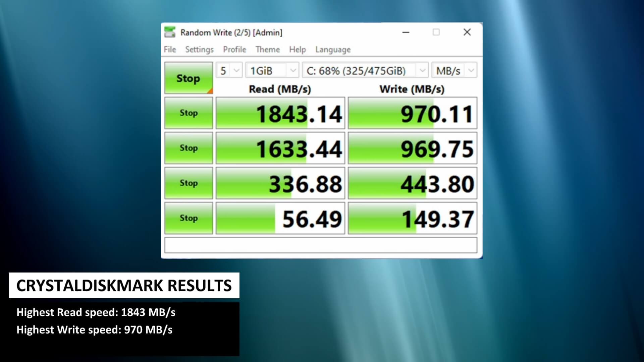Screen dimensions: 644x362
Task: Stop the second row test
Action: point(189,148)
